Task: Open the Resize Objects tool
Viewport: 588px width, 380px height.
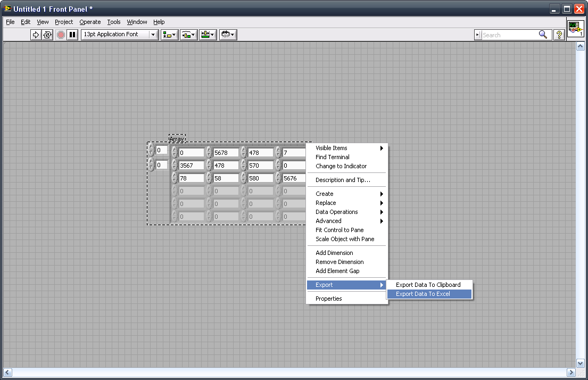Action: tap(208, 35)
